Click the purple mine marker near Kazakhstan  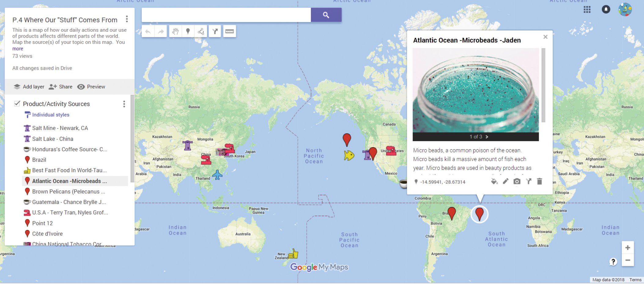(x=187, y=145)
